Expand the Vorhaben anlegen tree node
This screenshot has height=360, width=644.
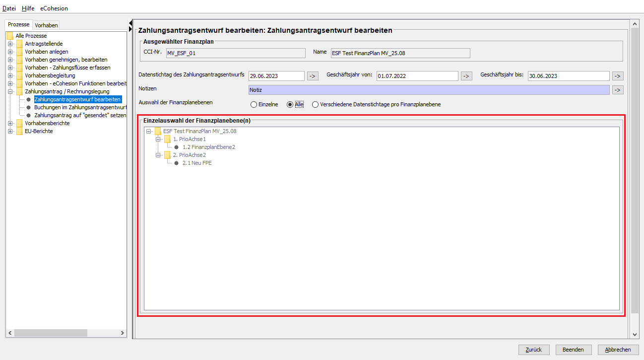coord(10,52)
